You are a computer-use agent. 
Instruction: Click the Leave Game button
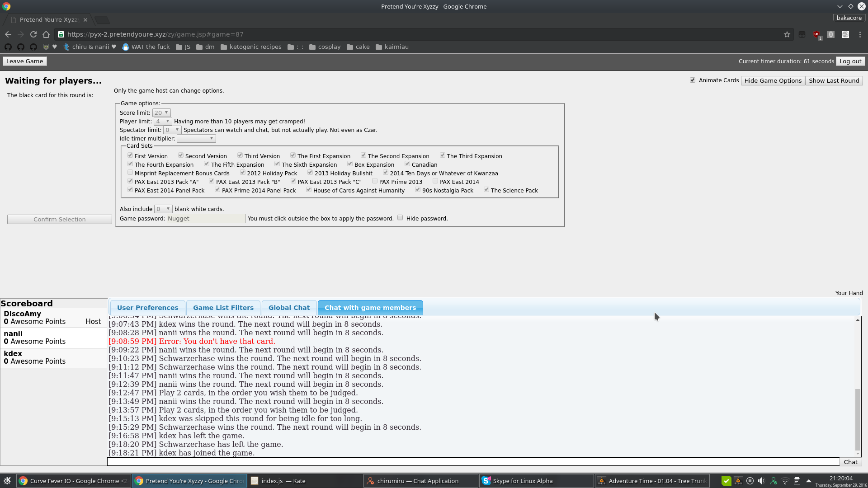pos(25,61)
